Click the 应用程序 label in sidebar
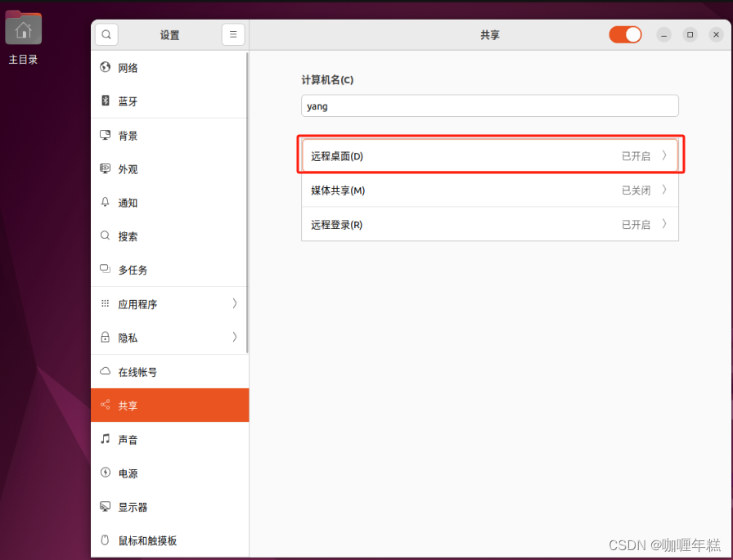 (x=137, y=304)
